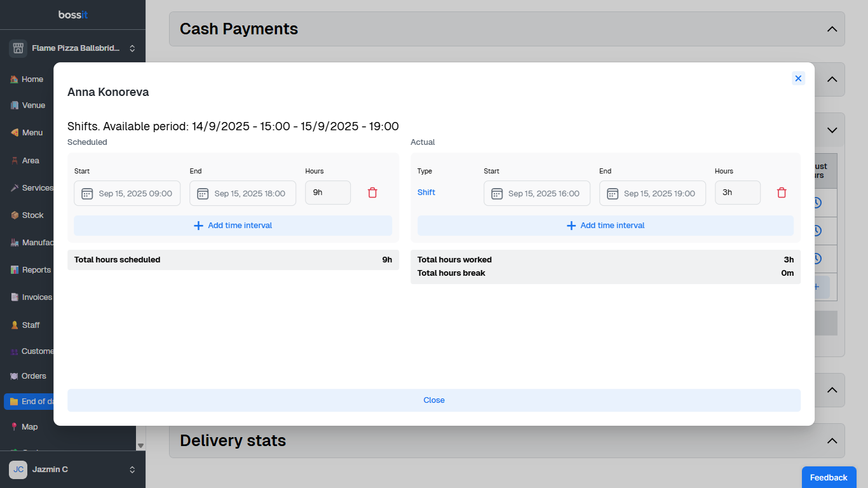Edit the scheduled Hours field showing 9h

coord(327,193)
